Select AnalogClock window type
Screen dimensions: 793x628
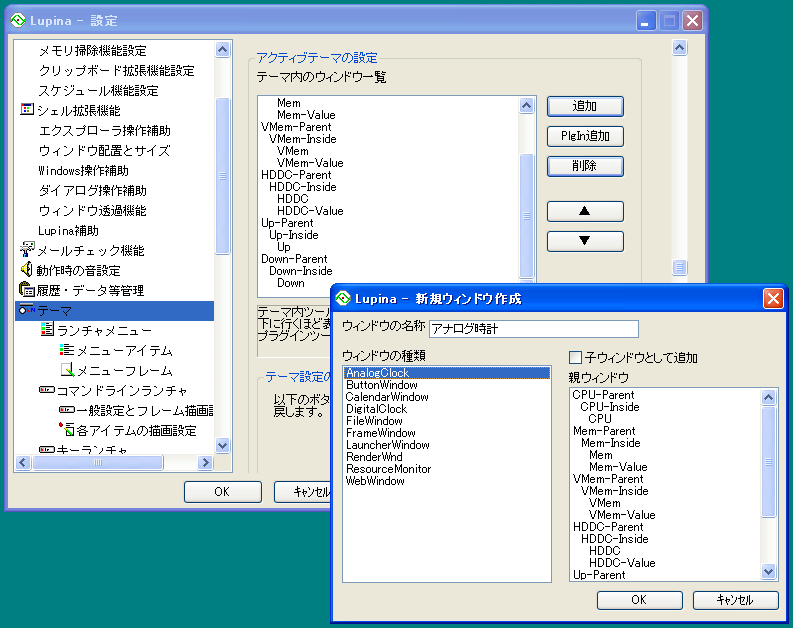(x=447, y=373)
